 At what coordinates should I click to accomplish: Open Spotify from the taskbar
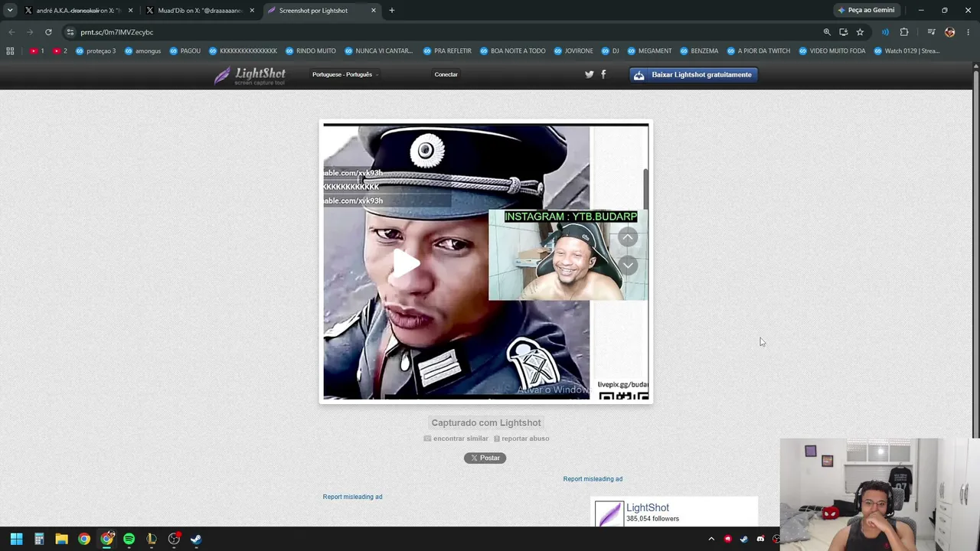(129, 539)
